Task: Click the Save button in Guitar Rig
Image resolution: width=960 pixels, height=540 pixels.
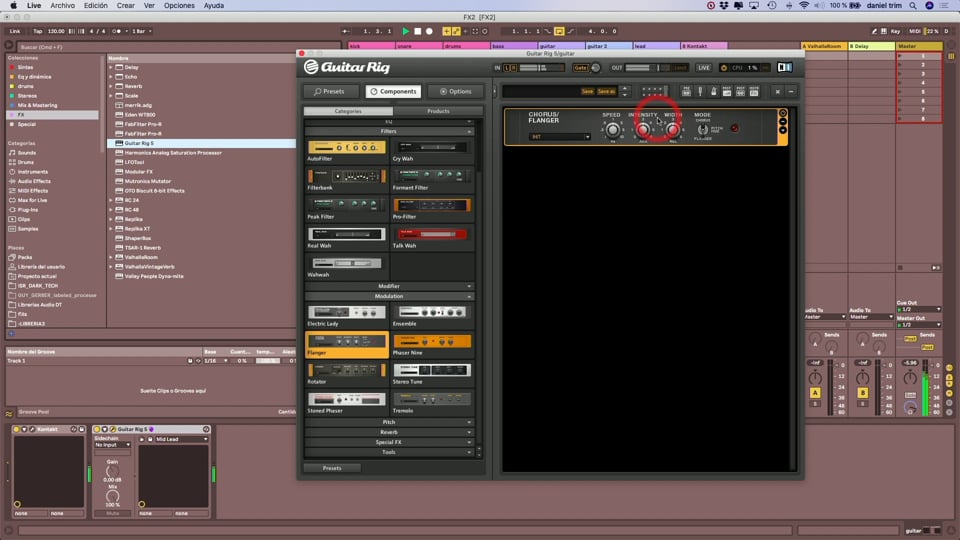Action: click(x=587, y=91)
